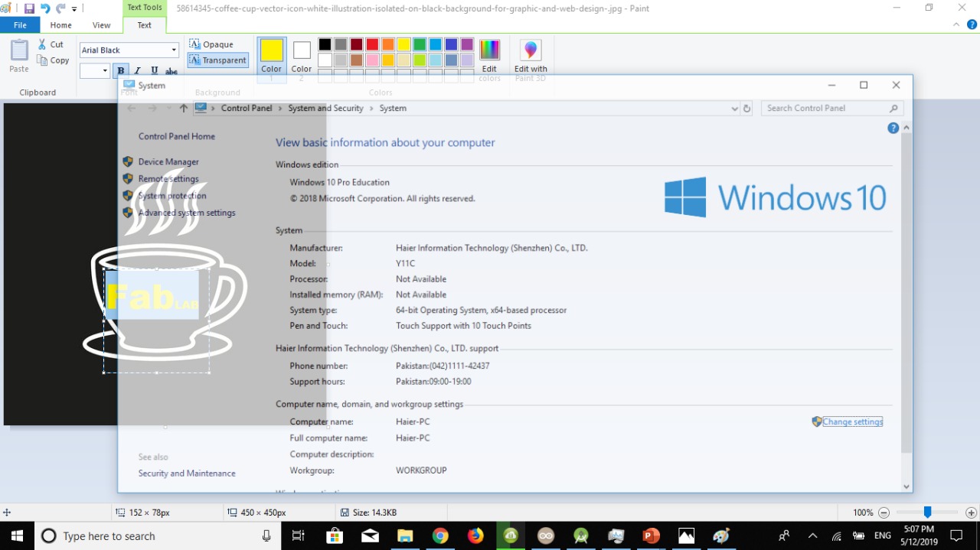Screen dimensions: 980x550
Task: Open the Customize Quick Access Toolbar arrow
Action: click(74, 9)
